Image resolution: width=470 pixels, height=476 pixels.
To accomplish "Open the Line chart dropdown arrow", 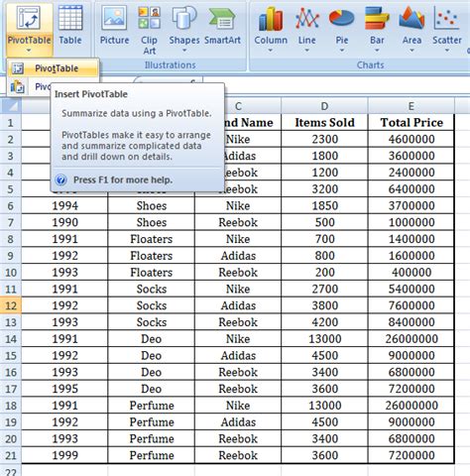I will tap(306, 51).
